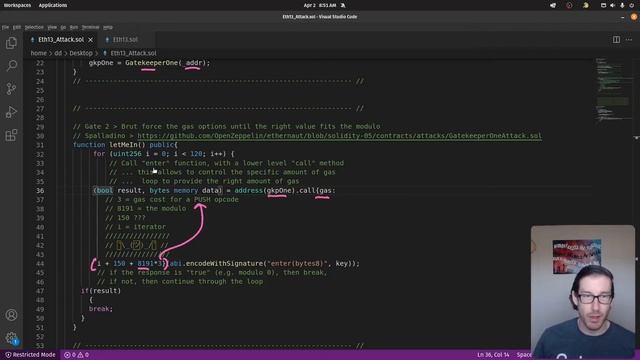Click the notification bell in top bar
The image size is (640, 360).
(x=343, y=5)
